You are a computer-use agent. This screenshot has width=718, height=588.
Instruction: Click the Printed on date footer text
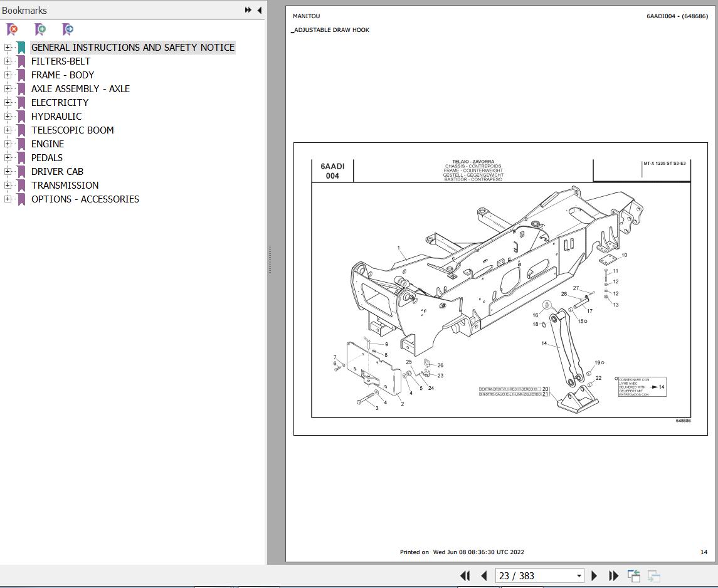pyautogui.click(x=462, y=552)
